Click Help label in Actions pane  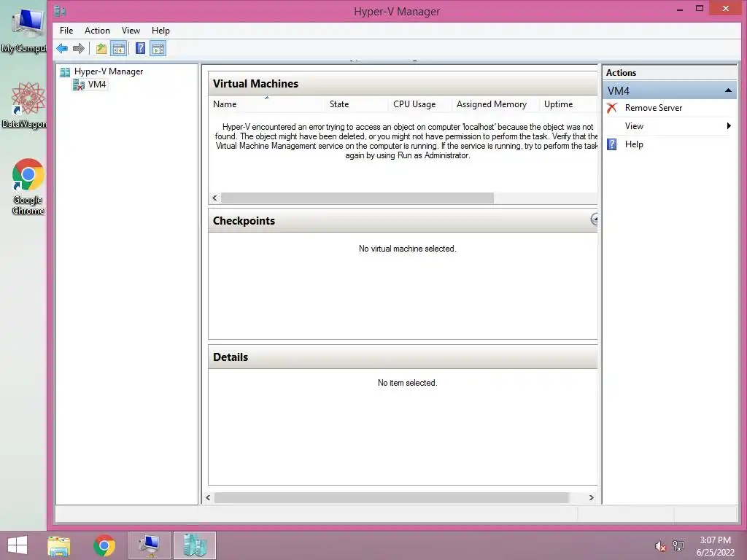(634, 144)
